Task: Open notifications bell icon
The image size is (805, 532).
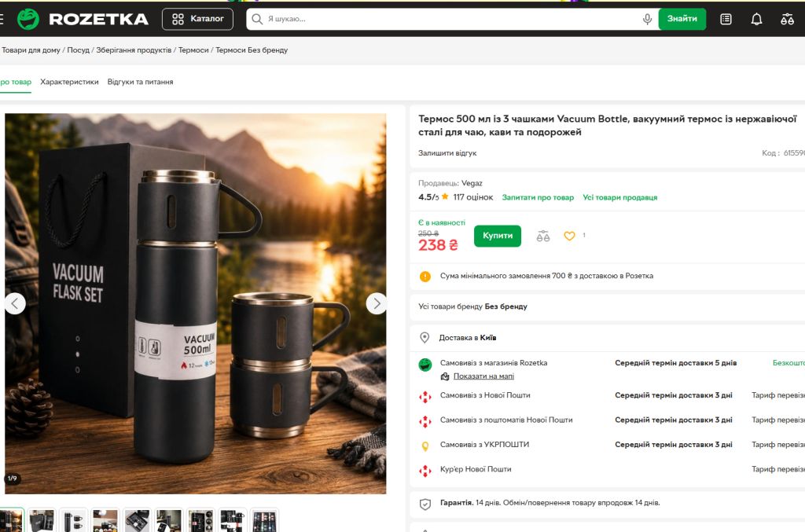Action: [757, 19]
